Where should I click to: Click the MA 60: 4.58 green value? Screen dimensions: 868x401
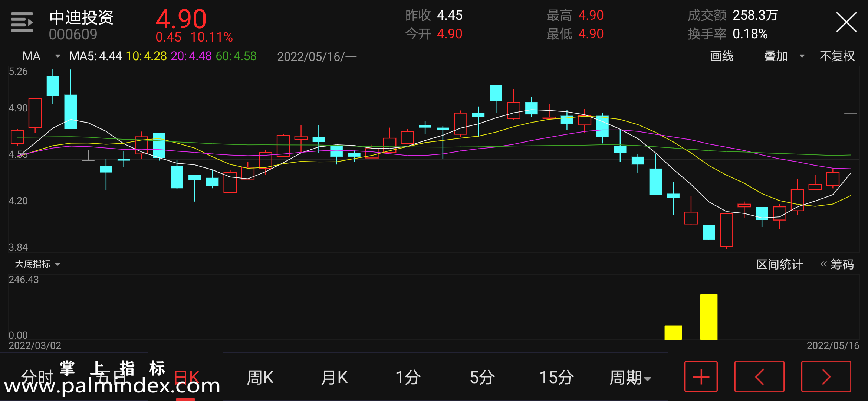(236, 56)
